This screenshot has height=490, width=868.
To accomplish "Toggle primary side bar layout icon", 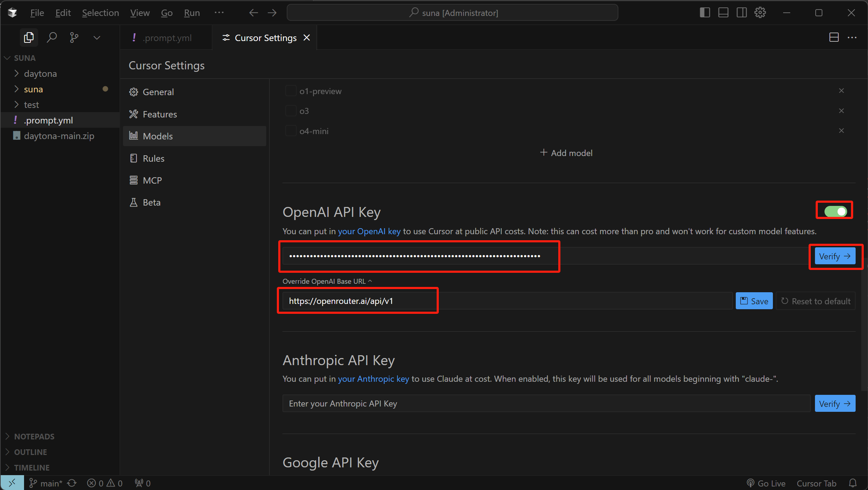I will pyautogui.click(x=705, y=13).
